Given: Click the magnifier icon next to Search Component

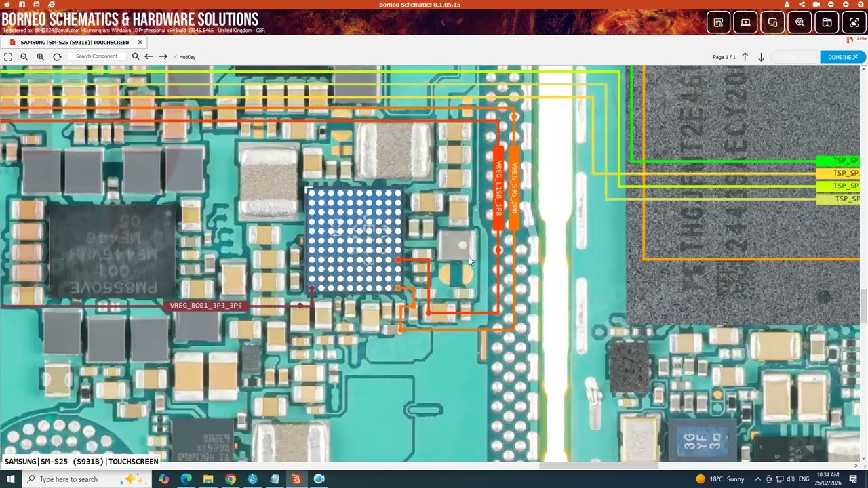Looking at the screenshot, I should pyautogui.click(x=136, y=57).
